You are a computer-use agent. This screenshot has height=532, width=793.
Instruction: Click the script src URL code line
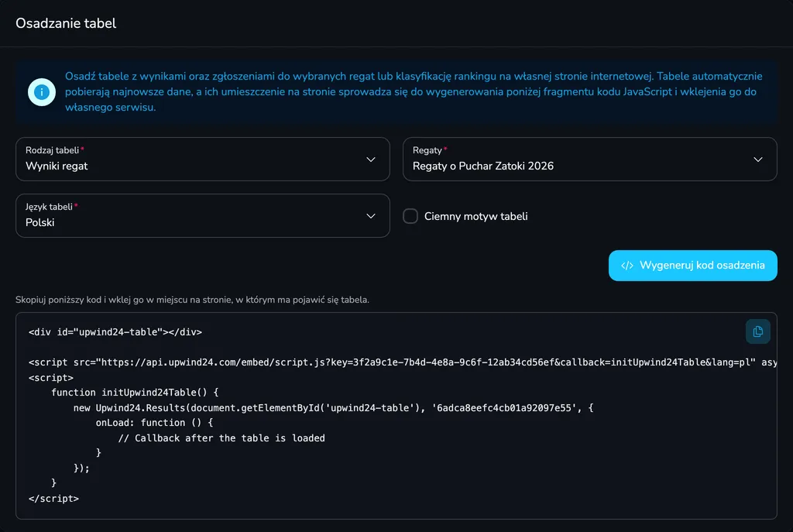coord(403,362)
